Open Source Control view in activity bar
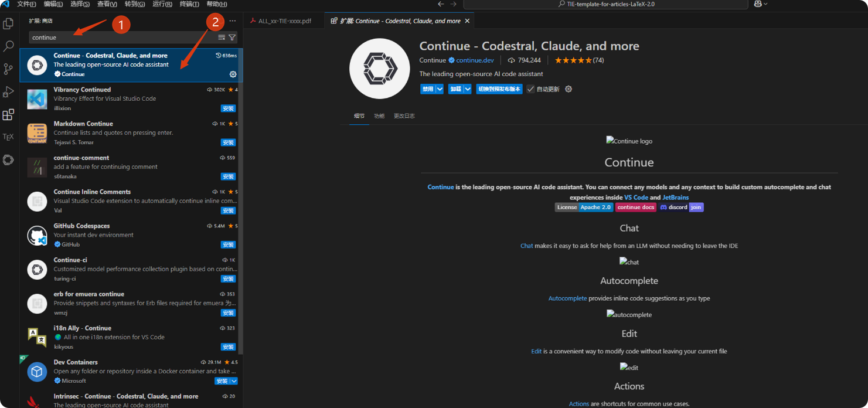The height and width of the screenshot is (408, 868). click(8, 69)
